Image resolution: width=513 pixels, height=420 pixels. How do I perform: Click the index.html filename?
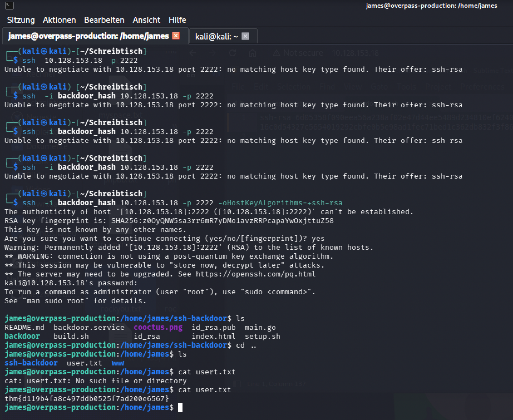coord(213,336)
